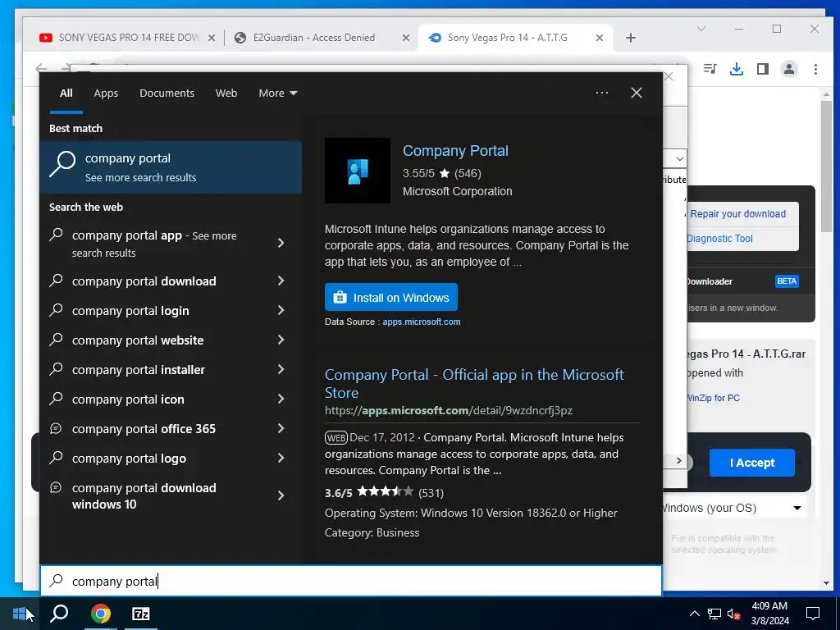The image size is (840, 630).
Task: Switch to E2Guardian Access Denied tab
Action: (x=314, y=38)
